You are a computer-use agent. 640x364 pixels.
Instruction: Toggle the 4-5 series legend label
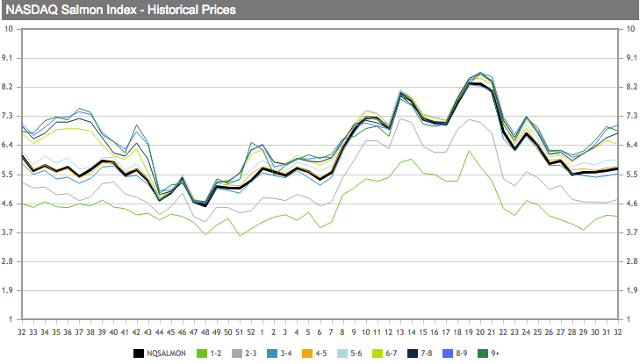pos(320,353)
